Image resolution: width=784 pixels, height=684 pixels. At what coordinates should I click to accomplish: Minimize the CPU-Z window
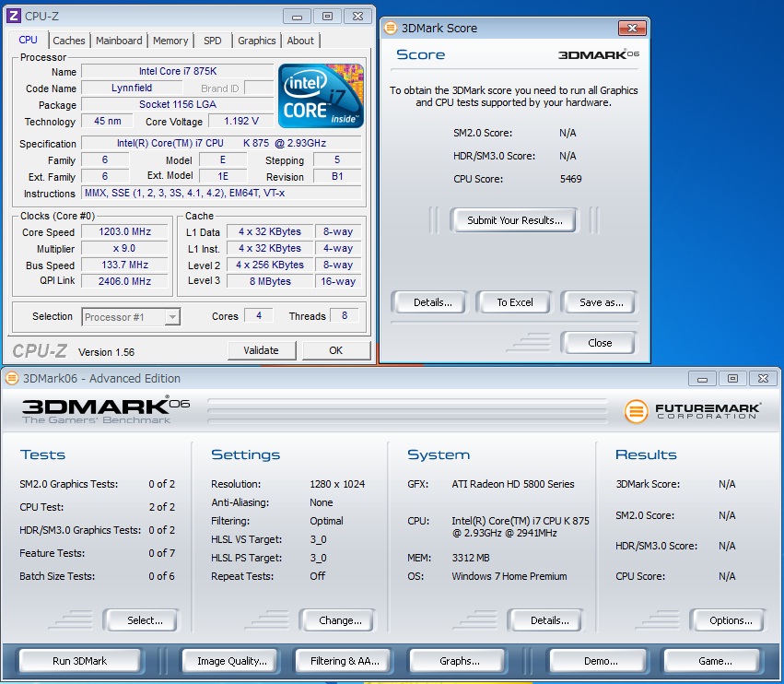(298, 16)
